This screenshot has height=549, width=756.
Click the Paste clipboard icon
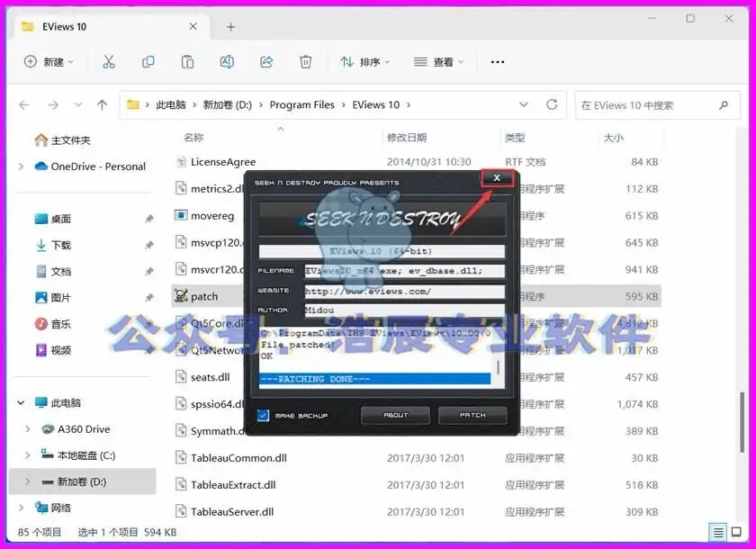pyautogui.click(x=187, y=62)
